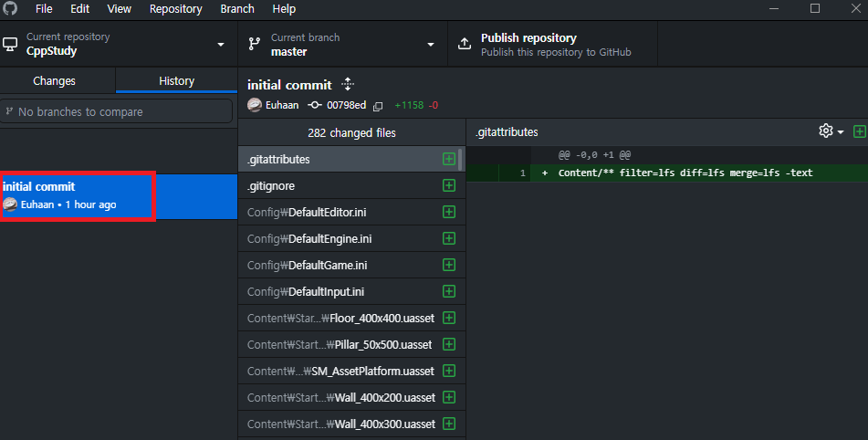Image resolution: width=868 pixels, height=440 pixels.
Task: Select the initial commit entry in history
Action: pos(119,196)
